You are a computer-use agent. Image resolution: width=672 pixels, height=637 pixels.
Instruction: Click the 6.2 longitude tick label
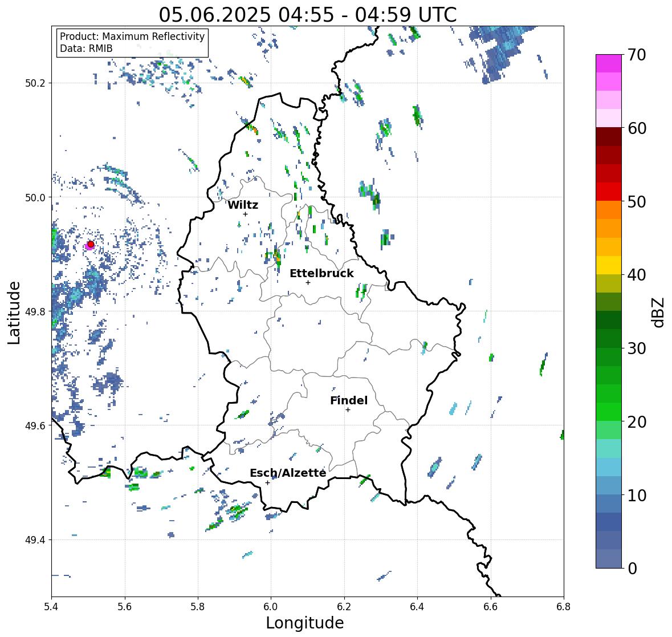(x=344, y=607)
